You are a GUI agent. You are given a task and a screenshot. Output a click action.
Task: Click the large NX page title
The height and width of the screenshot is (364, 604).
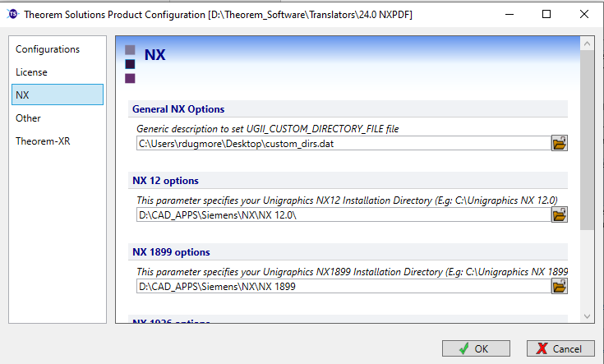[x=154, y=55]
